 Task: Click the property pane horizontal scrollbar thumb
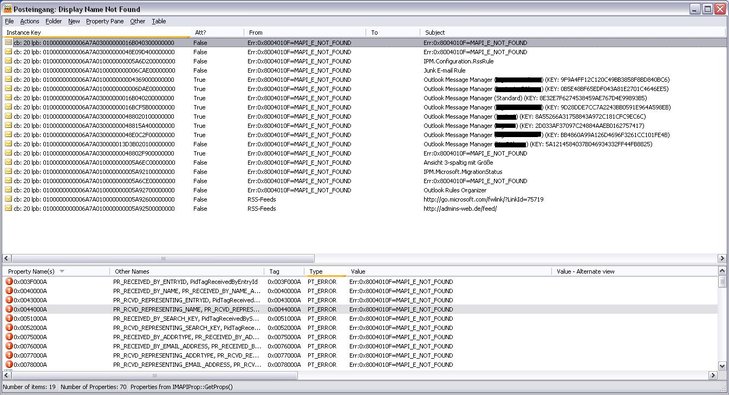[154, 375]
